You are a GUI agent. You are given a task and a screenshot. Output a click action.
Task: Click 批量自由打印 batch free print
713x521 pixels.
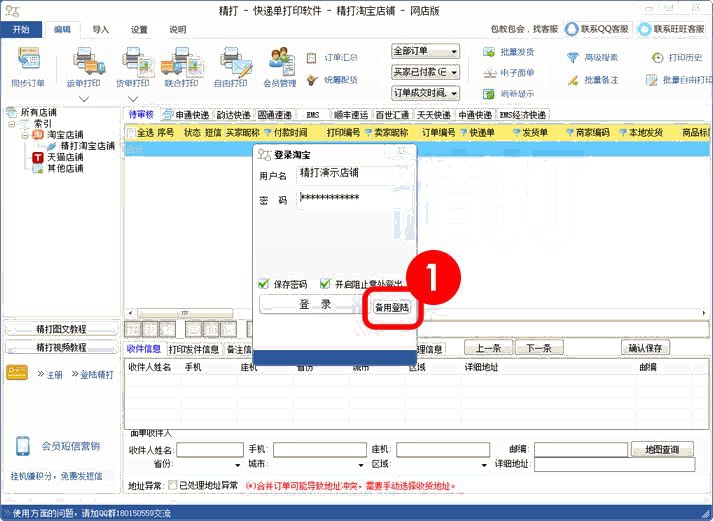point(679,80)
